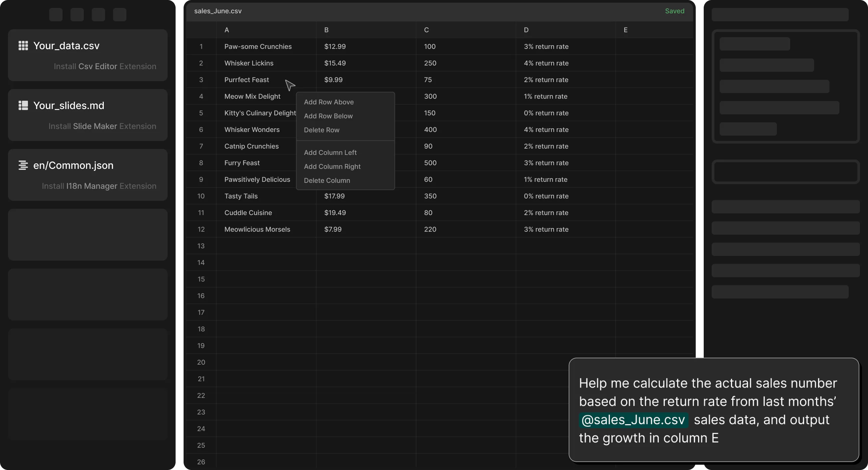This screenshot has height=470, width=868.
Task: Choose Add Row Below from context menu
Action: click(x=328, y=116)
